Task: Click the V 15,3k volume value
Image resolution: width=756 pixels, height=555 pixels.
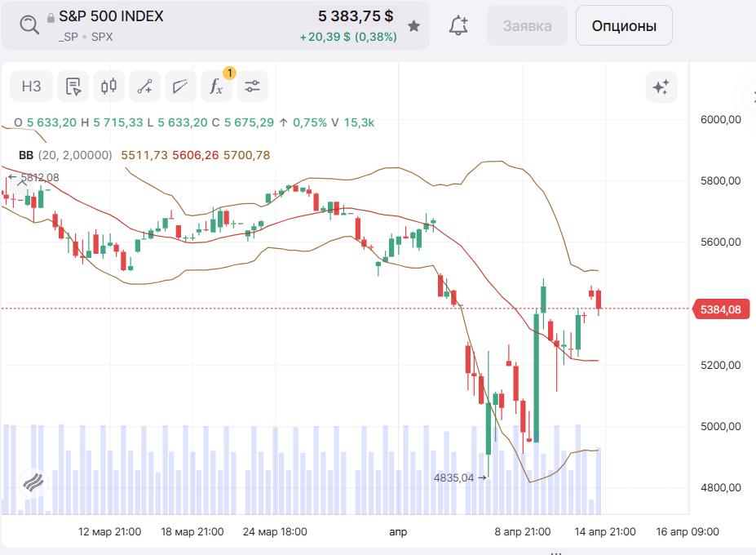Action: pos(352,122)
